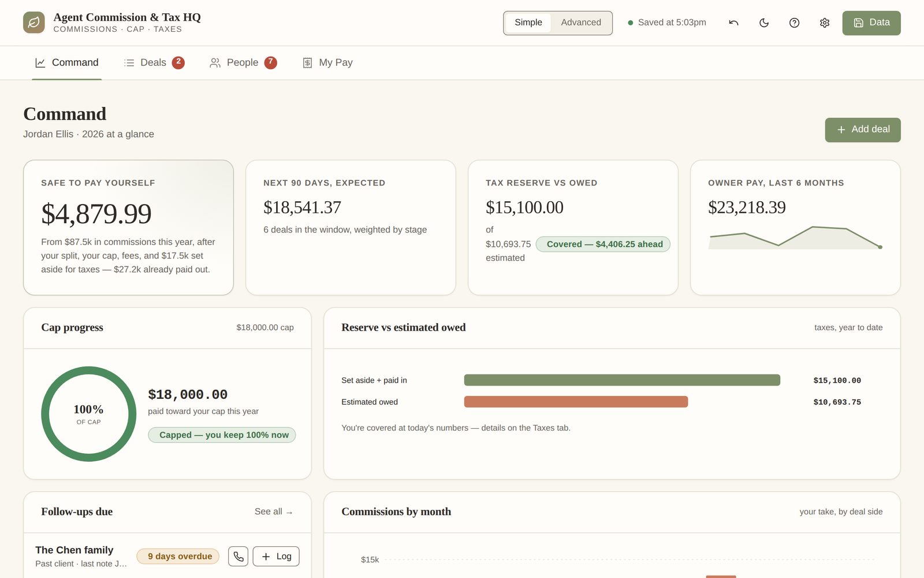The width and height of the screenshot is (924, 578).
Task: Click the Commissions by month heading
Action: (x=396, y=512)
